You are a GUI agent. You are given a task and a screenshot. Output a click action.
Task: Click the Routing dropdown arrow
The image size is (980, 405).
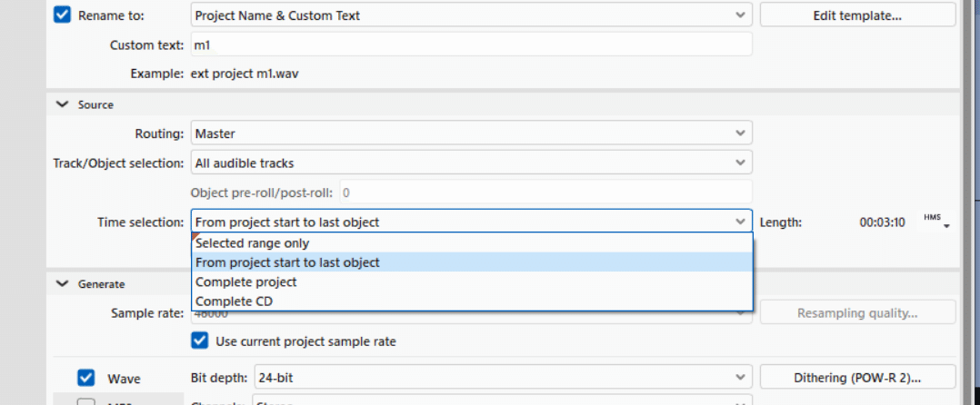(x=740, y=133)
